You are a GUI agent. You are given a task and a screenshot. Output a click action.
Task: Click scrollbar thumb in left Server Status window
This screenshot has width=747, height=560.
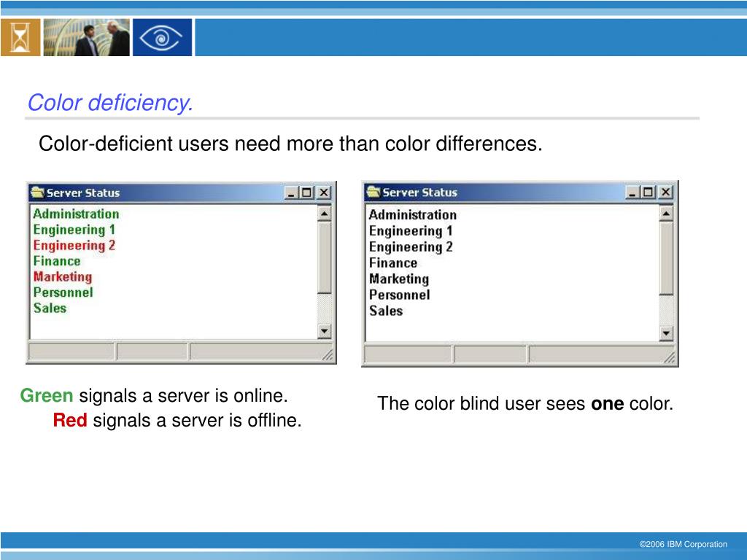(x=325, y=257)
